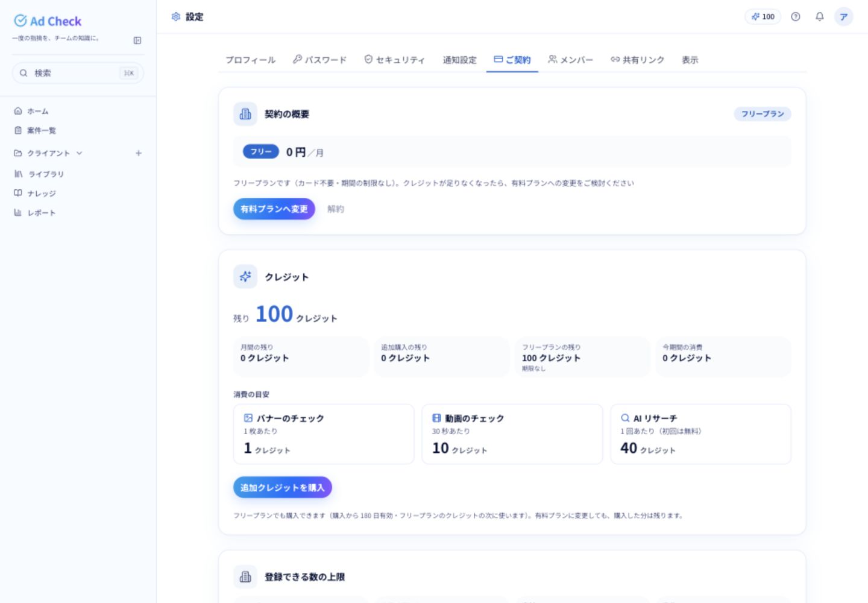
Task: Open the user avatar ア menu
Action: (x=844, y=17)
